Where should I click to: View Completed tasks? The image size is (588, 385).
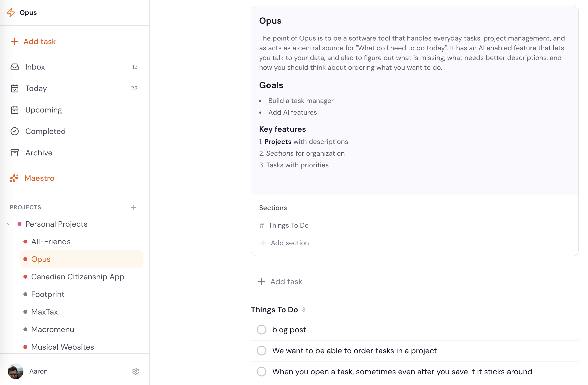tap(45, 131)
